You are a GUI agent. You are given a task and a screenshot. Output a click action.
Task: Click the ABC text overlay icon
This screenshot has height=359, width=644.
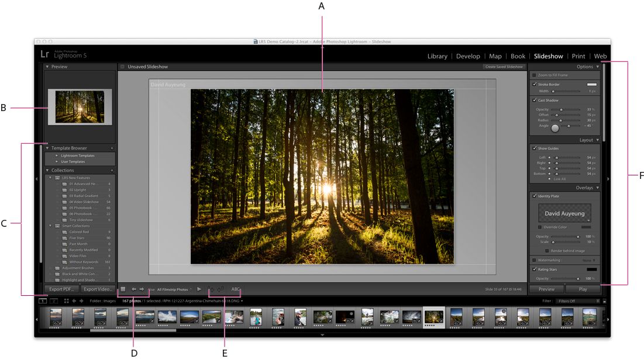click(x=235, y=288)
